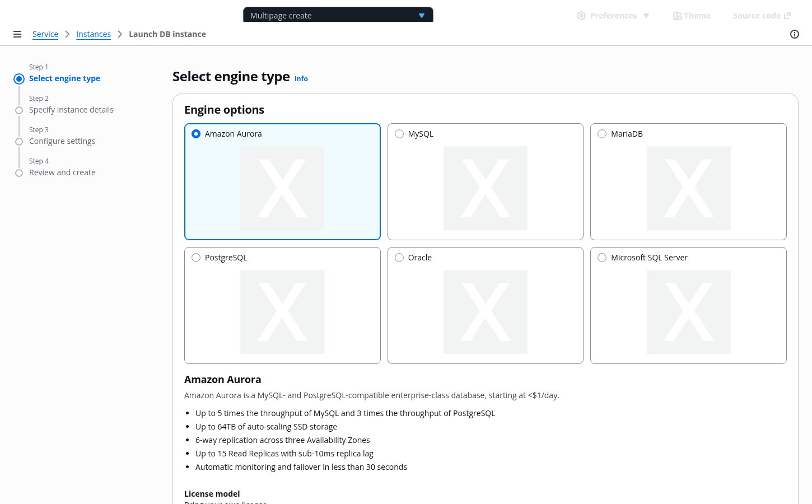Choose the PostgreSQL radio option
The width and height of the screenshot is (812, 504).
click(x=196, y=258)
